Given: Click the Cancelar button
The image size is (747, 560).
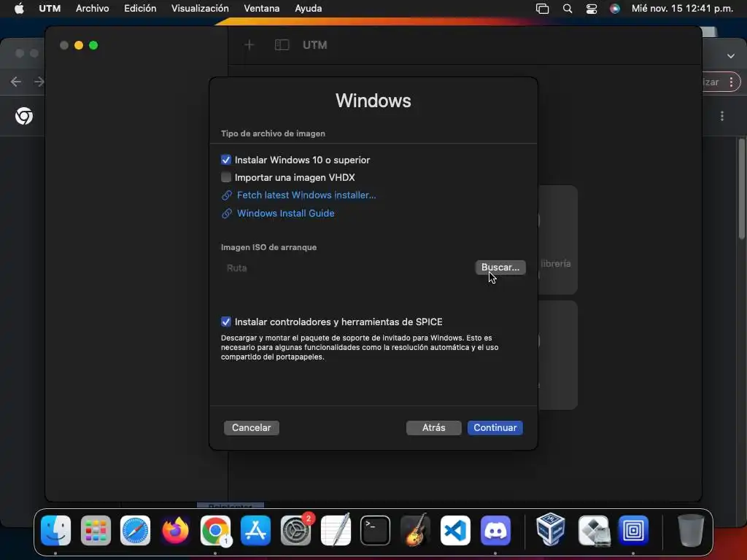Looking at the screenshot, I should pos(251,427).
